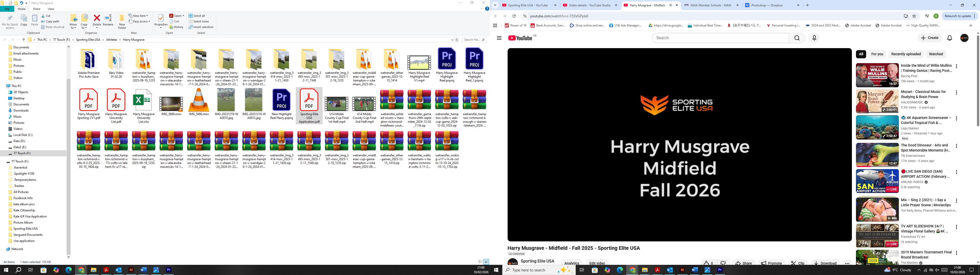Open YouTube hamburger guide menu
The width and height of the screenshot is (980, 275).
(499, 38)
